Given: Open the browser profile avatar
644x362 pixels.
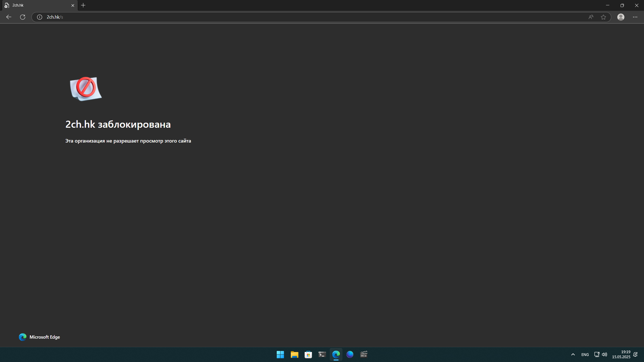Looking at the screenshot, I should (x=621, y=17).
